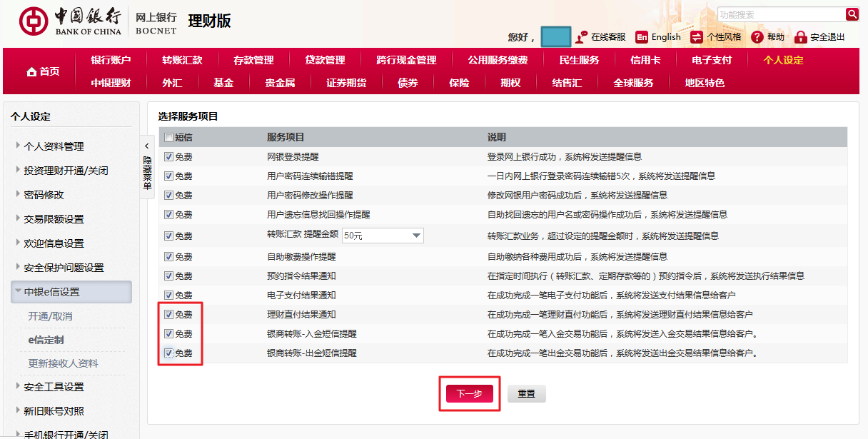Type in the 功能搜索 search box
This screenshot has width=868, height=439.
[x=781, y=14]
